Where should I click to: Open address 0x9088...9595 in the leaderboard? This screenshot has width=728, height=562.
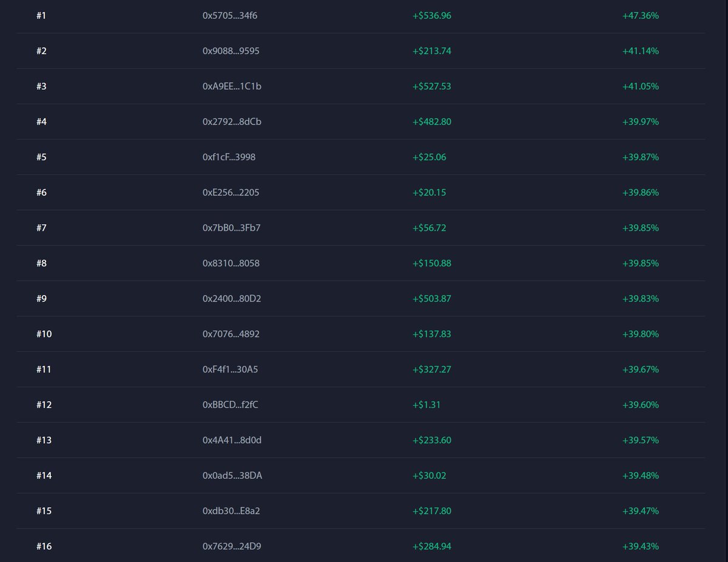231,51
